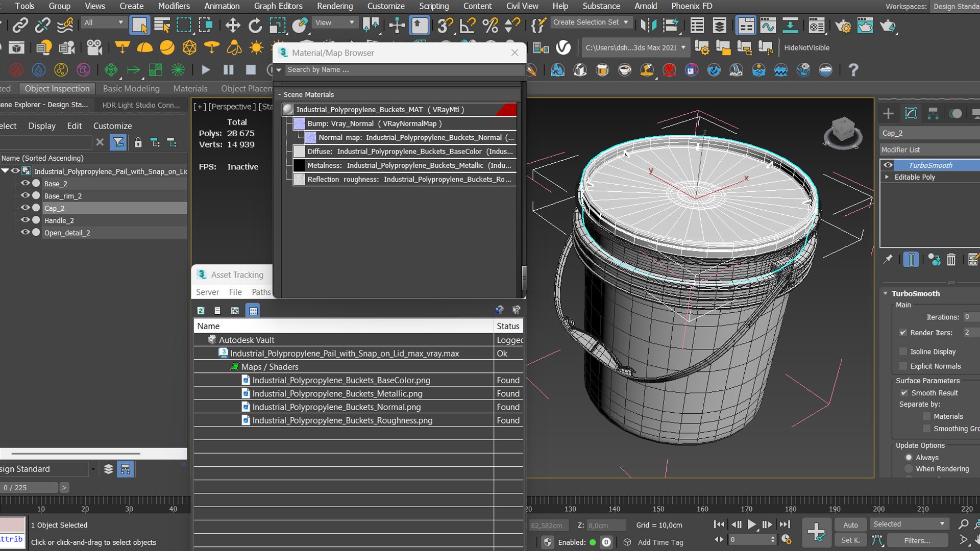Viewport: 980px width, 551px height.
Task: Open the Hierarchy tab in command panel
Action: pyautogui.click(x=933, y=113)
